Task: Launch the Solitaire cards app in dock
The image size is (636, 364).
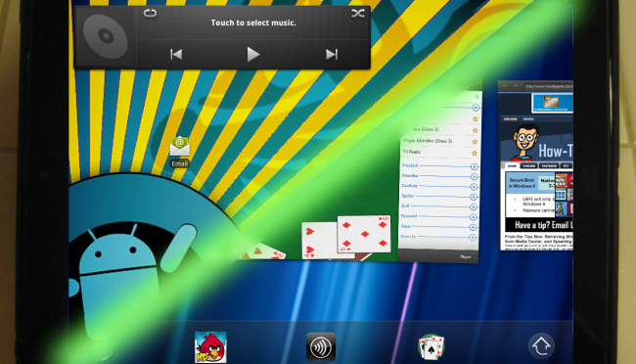Action: [x=432, y=347]
